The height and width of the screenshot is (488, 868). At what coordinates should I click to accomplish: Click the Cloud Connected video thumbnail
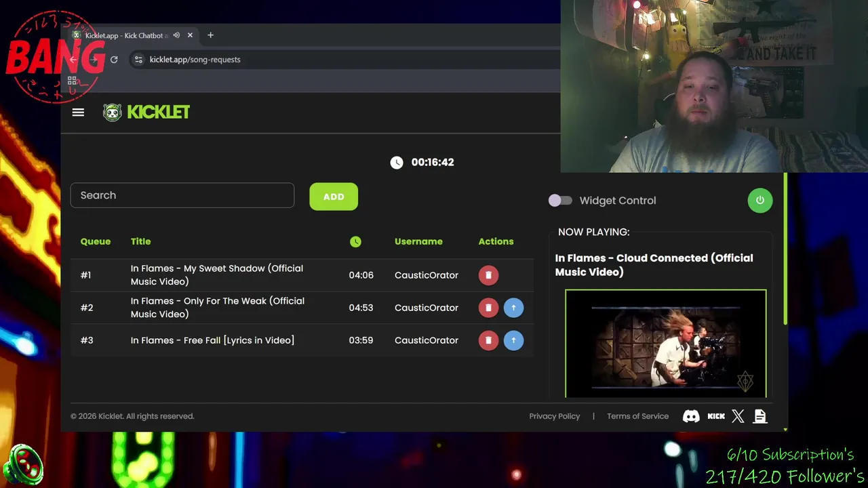(666, 344)
